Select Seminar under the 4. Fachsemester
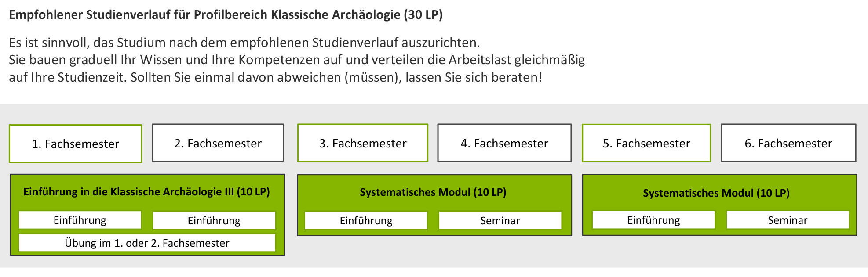This screenshot has height=277, width=868. click(x=500, y=220)
